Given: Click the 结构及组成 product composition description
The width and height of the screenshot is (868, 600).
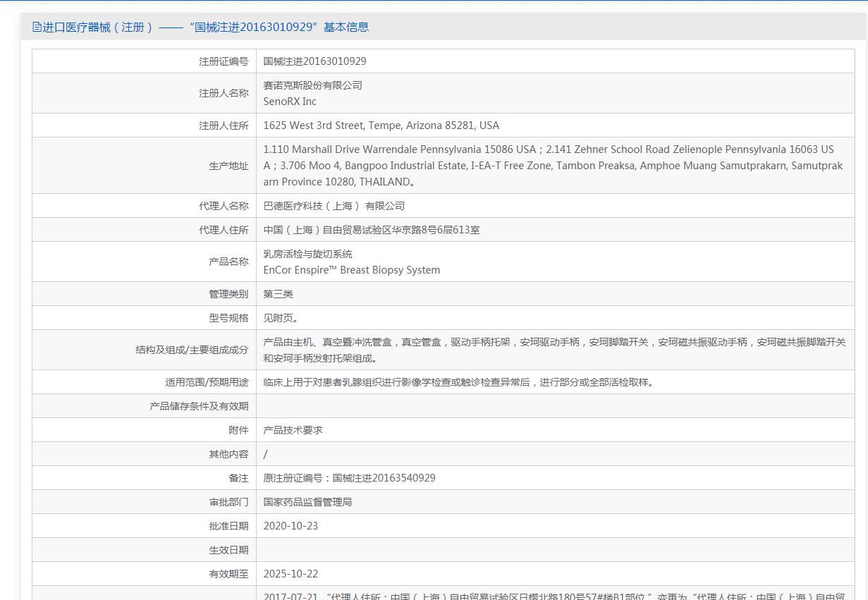Looking at the screenshot, I should click(554, 350).
